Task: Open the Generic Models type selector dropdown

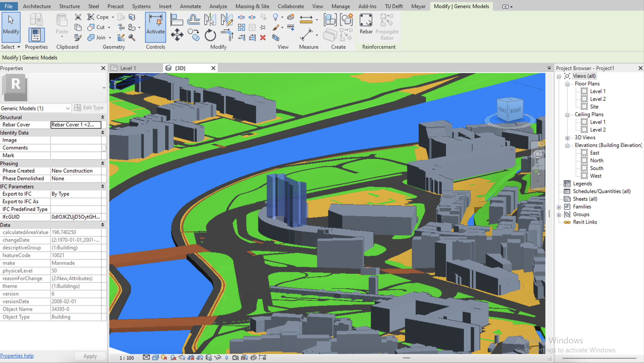Action: 67,108
